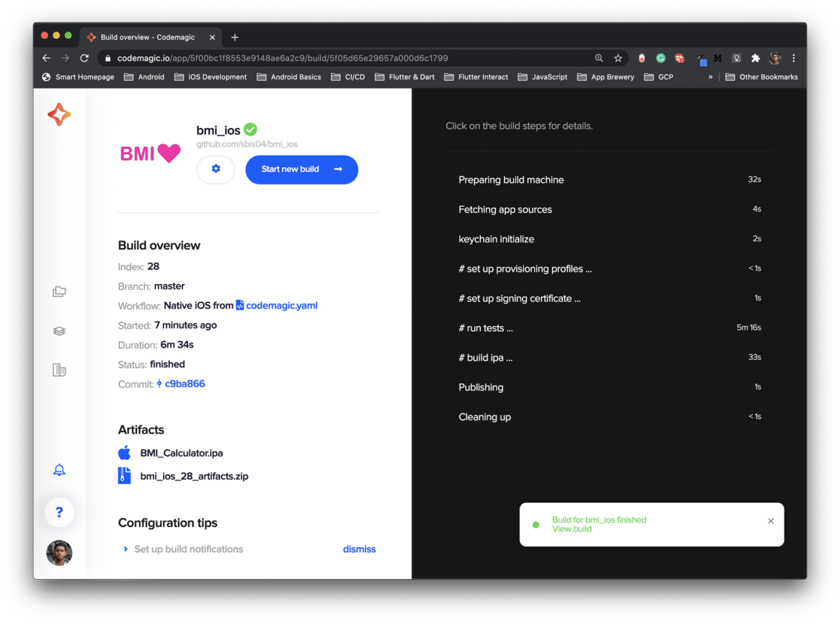Image resolution: width=840 pixels, height=623 pixels.
Task: Click View build in the notification toast
Action: coord(572,529)
